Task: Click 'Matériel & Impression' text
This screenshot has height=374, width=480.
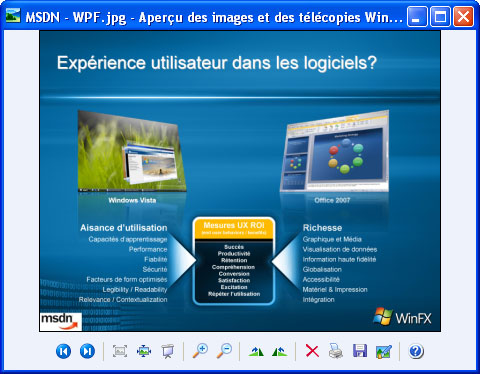Action: (x=335, y=289)
